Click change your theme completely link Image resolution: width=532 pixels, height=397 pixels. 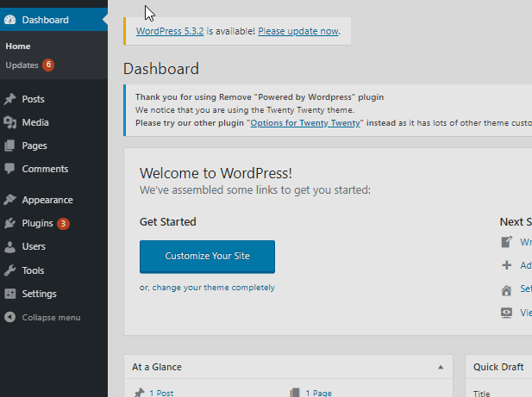pos(214,288)
